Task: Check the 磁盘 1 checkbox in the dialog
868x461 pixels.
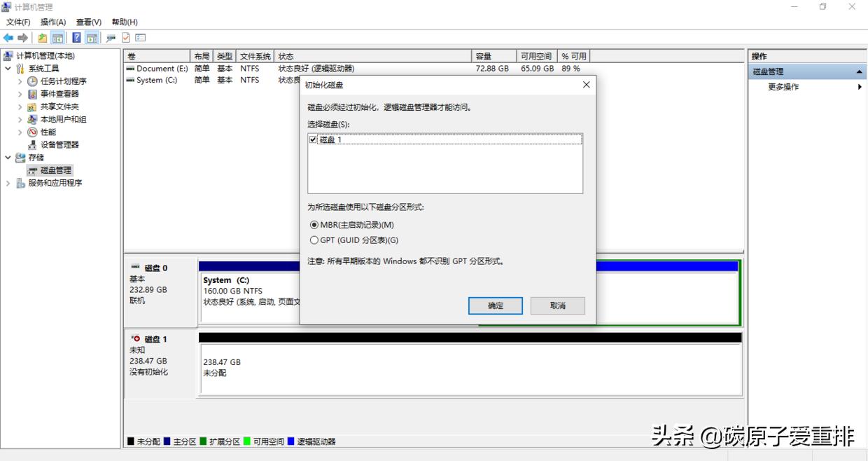Action: pos(314,139)
